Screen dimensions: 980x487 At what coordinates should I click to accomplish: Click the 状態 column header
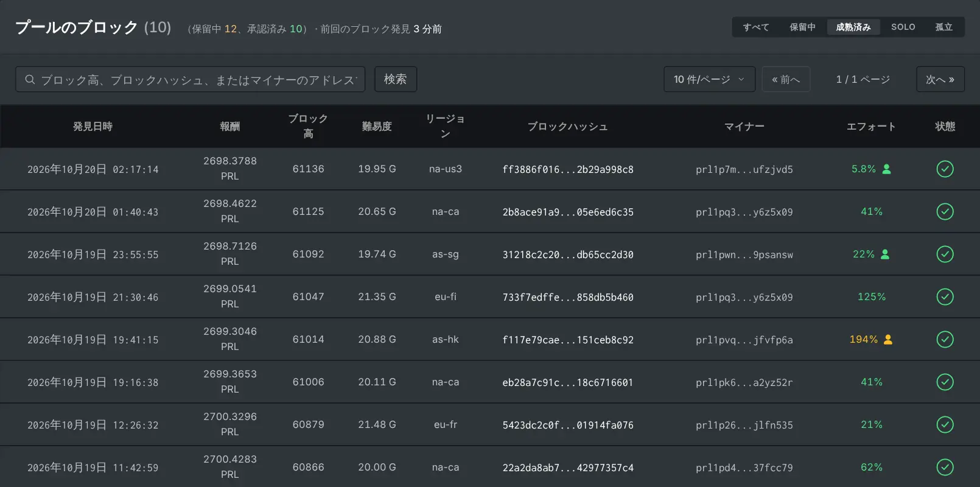[x=945, y=126]
